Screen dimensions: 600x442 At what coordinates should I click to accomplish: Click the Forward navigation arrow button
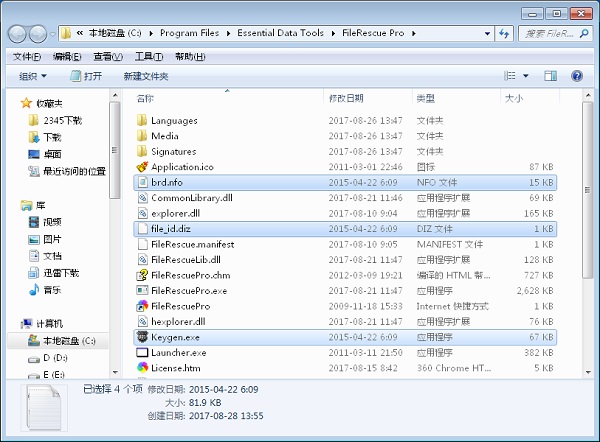[x=38, y=34]
